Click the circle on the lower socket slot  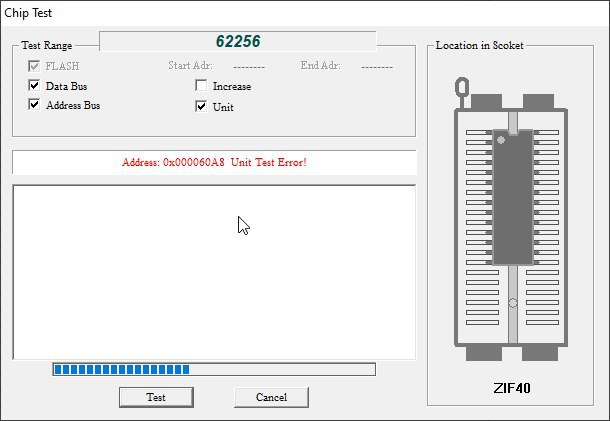click(513, 303)
